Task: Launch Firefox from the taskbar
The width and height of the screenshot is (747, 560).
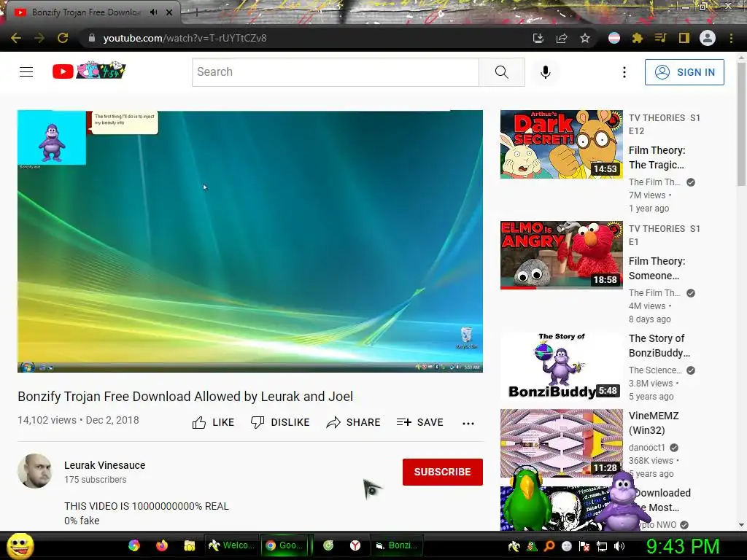Action: [162, 545]
